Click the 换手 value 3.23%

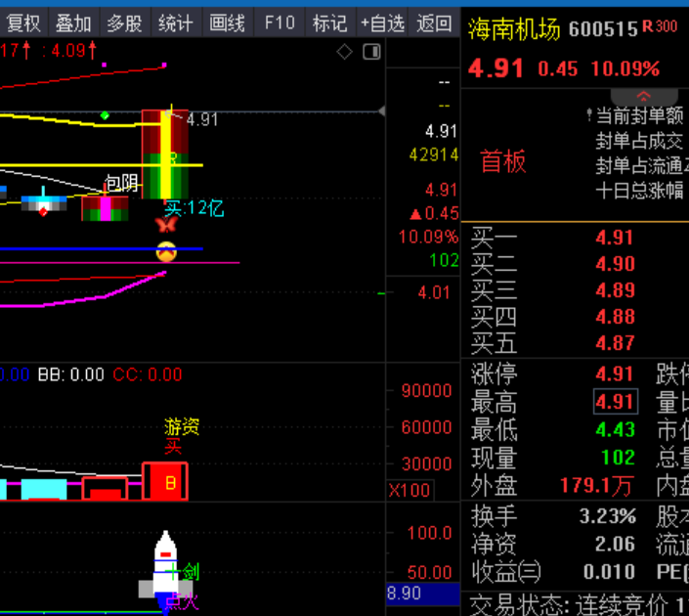point(608,516)
